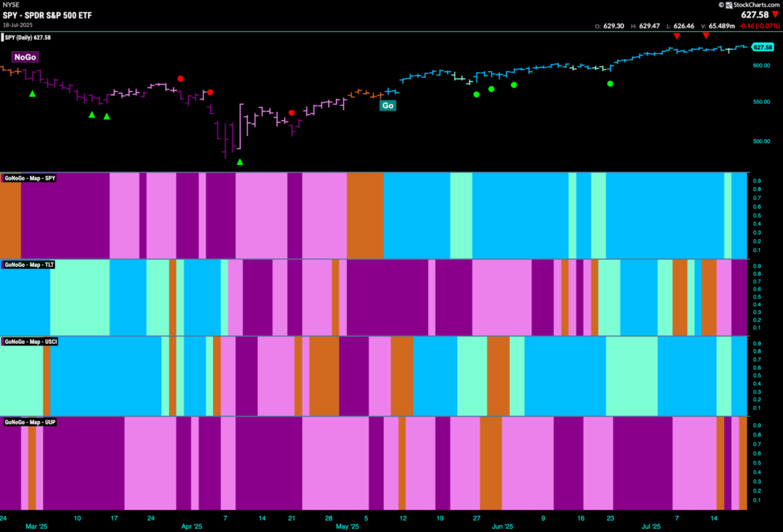This screenshot has width=783, height=532.
Task: Click the 600.00 price axis label
Action: coord(762,66)
